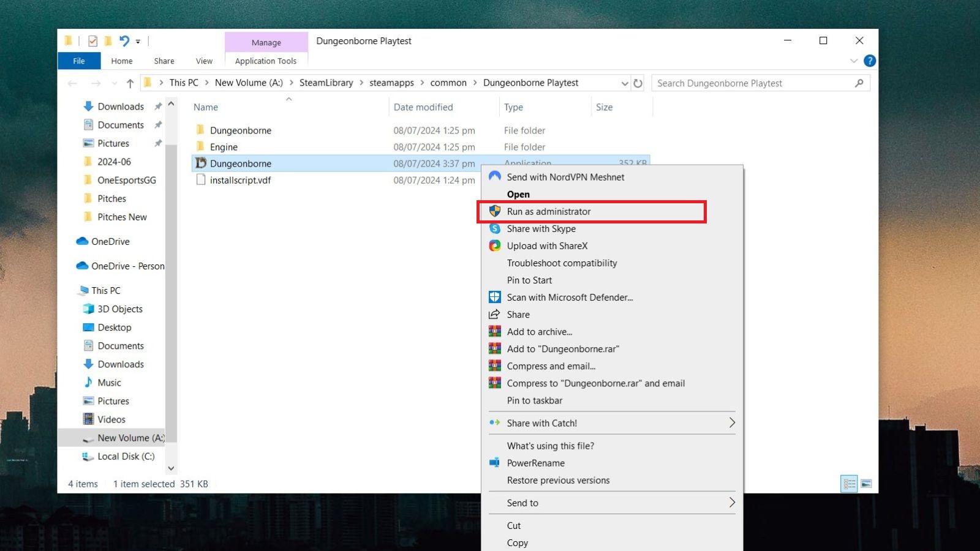This screenshot has width=980, height=551.
Task: Click the back navigation arrow icon
Action: coord(73,83)
